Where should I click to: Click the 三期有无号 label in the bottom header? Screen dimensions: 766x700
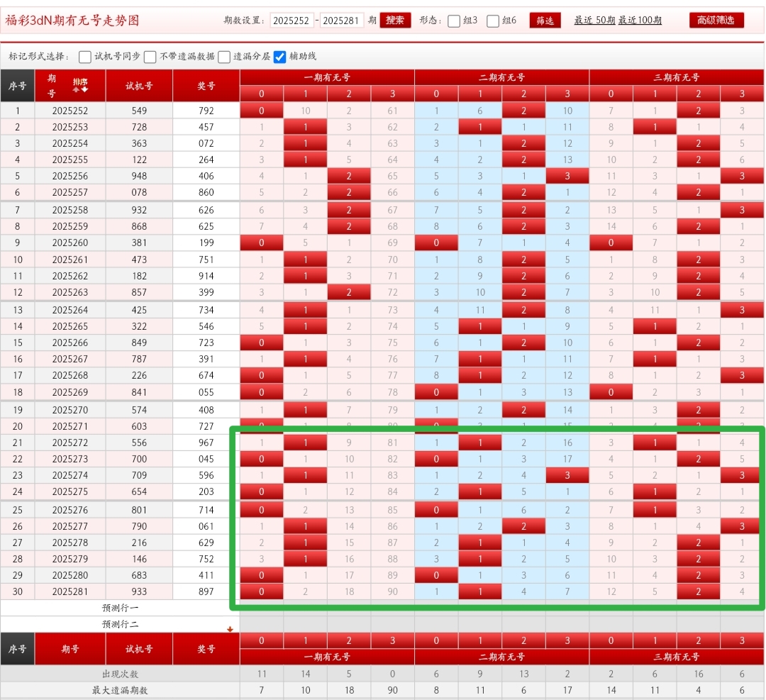point(677,657)
